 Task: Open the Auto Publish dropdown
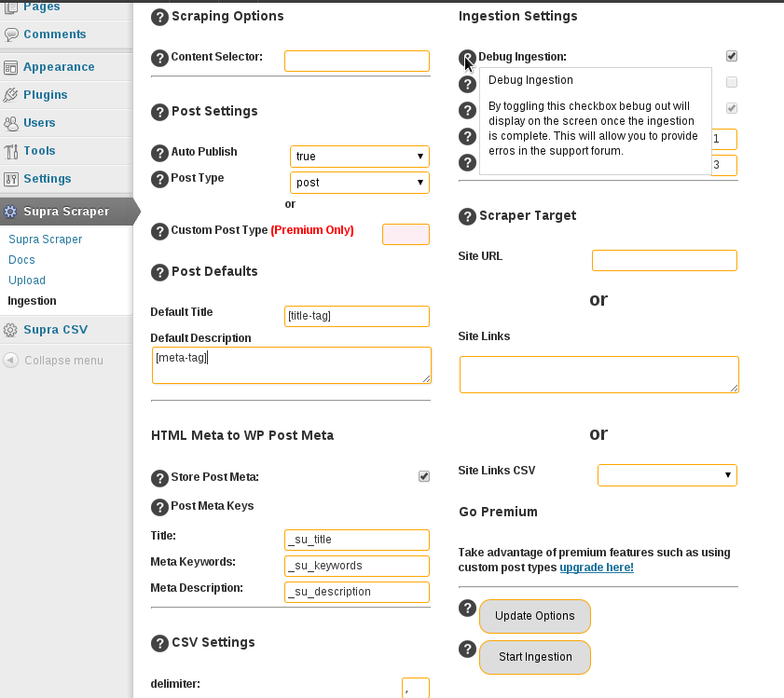[x=360, y=157]
